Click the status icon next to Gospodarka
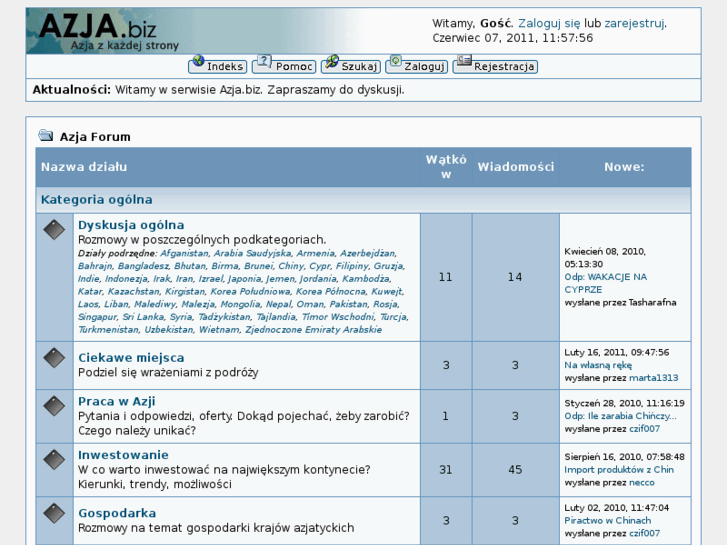 tap(54, 514)
